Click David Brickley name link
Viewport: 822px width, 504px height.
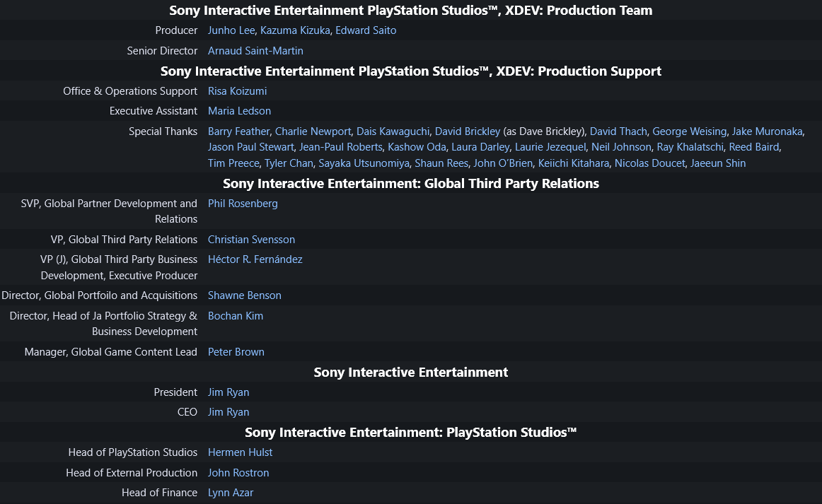[x=468, y=131]
